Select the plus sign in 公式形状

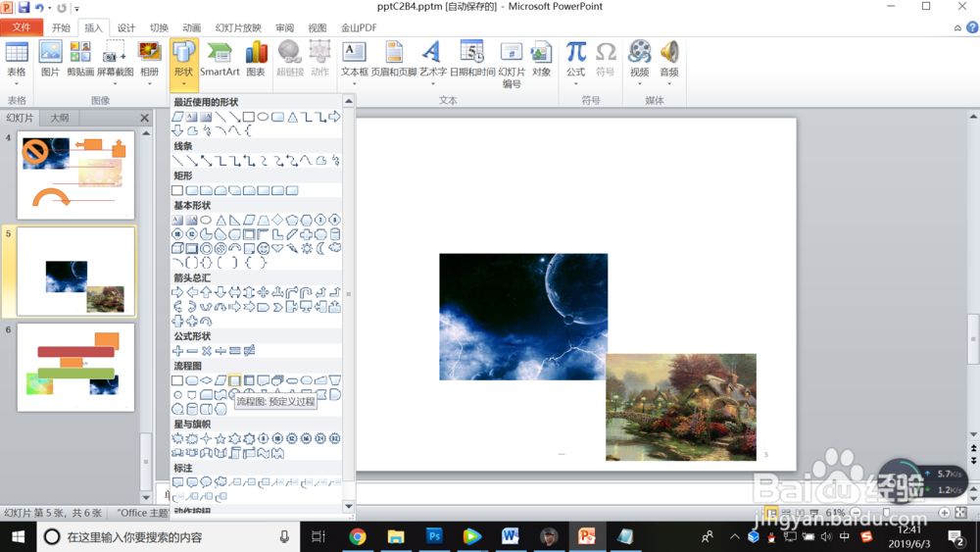[x=178, y=351]
